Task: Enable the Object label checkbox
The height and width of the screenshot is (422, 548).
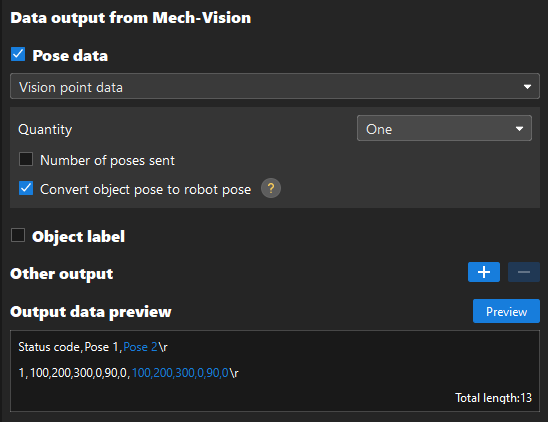Action: [x=18, y=235]
